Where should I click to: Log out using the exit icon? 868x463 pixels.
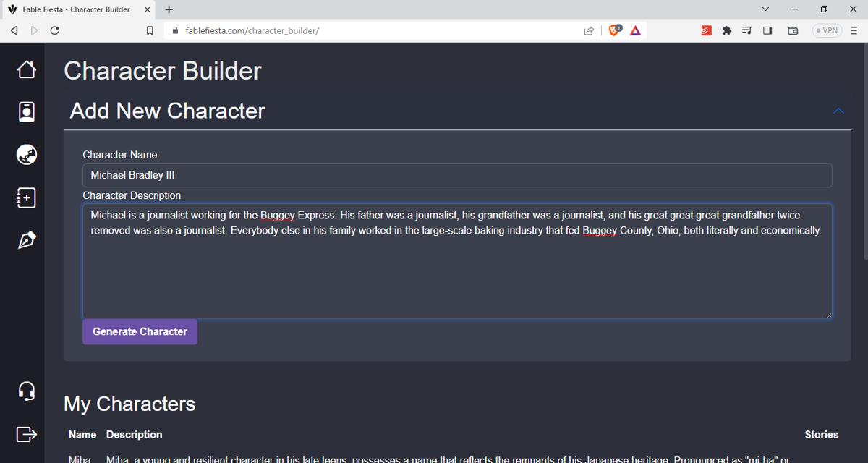pos(26,434)
